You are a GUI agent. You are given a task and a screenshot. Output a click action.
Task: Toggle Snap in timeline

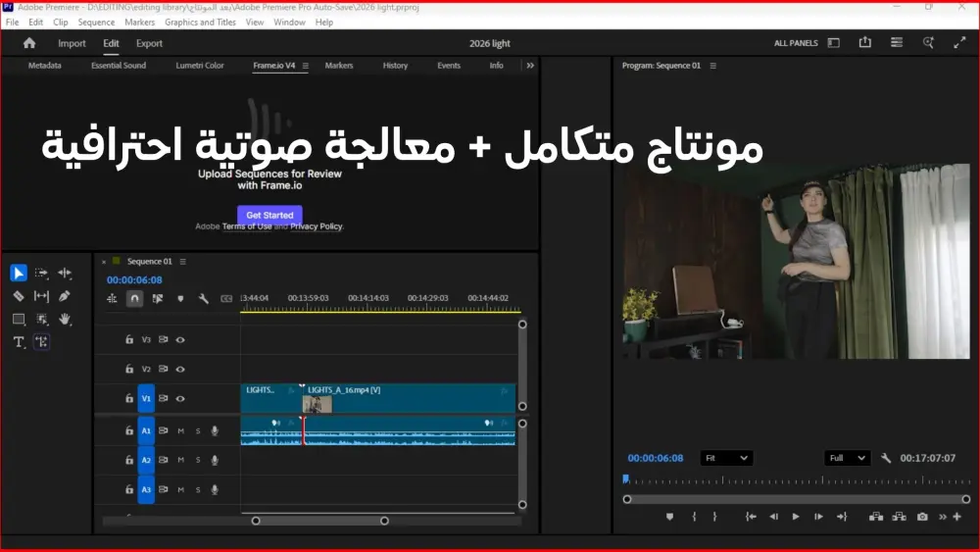coord(134,299)
